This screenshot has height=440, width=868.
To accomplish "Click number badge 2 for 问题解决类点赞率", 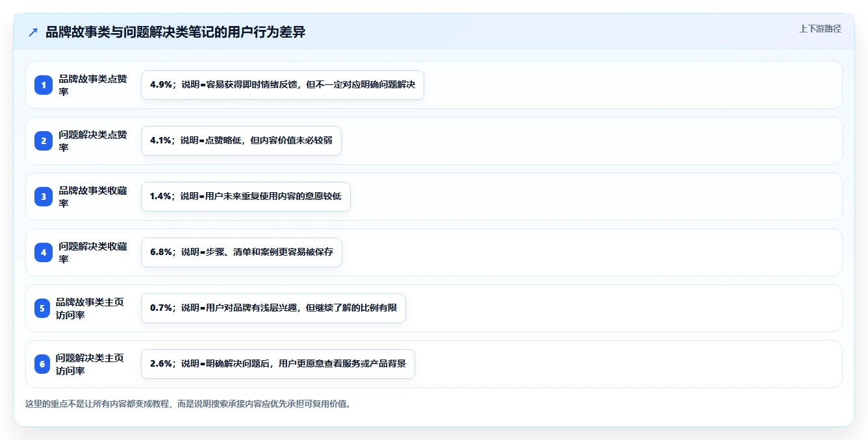I will (44, 141).
